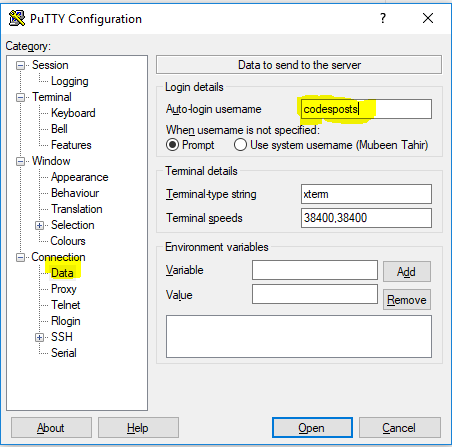This screenshot has height=447, width=452.
Task: Click the environment Variable field
Action: tap(315, 270)
